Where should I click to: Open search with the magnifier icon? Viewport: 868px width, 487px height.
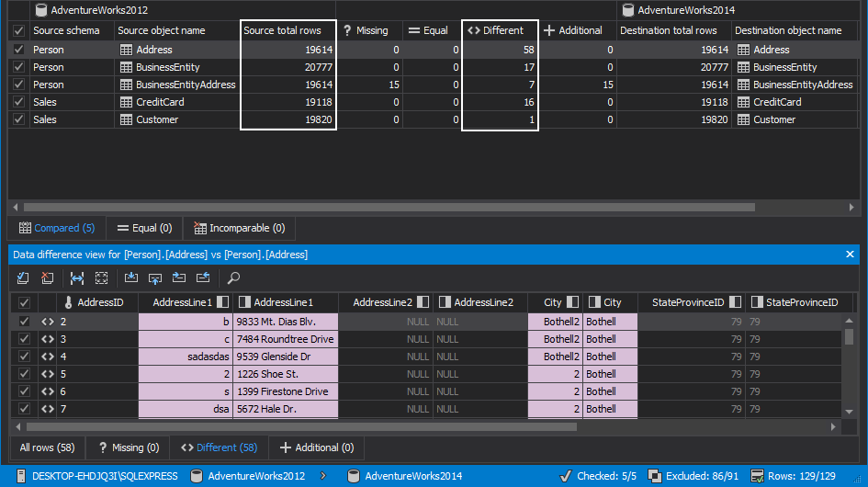233,277
